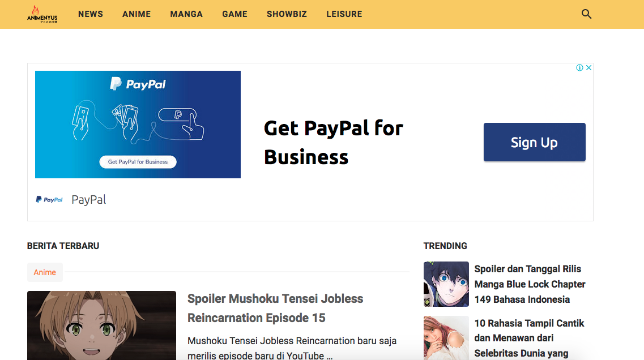This screenshot has width=644, height=360.
Task: Click the Get PayPal for Business headline
Action: pyautogui.click(x=334, y=143)
